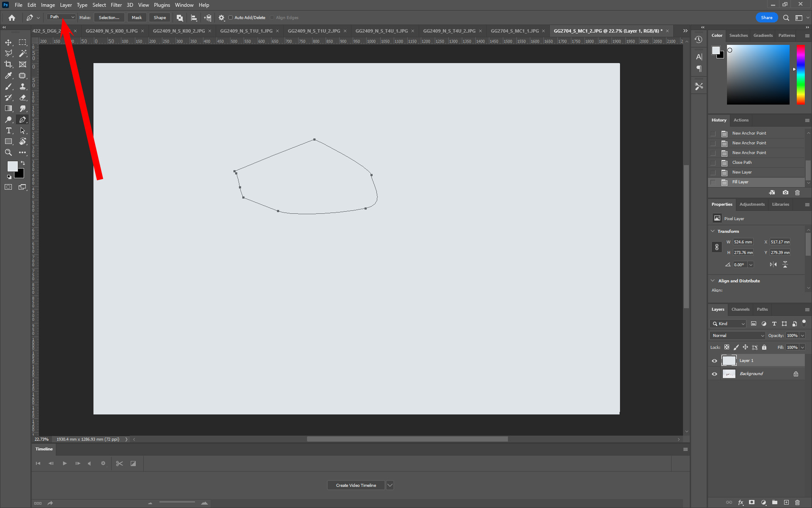Select the Horizontal Type tool
The height and width of the screenshot is (508, 812).
(8, 130)
